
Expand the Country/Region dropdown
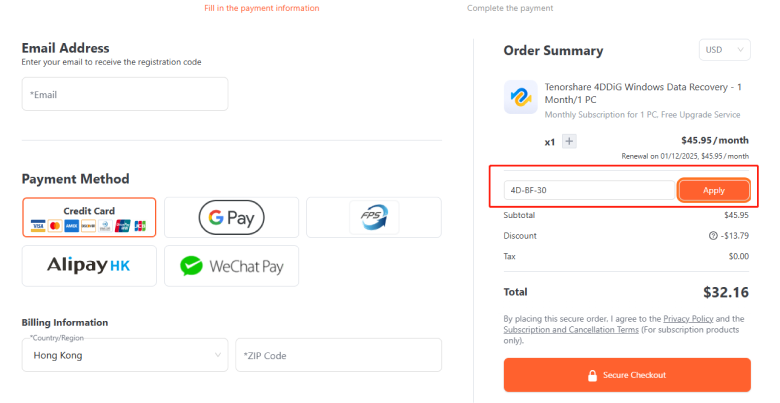tap(125, 355)
